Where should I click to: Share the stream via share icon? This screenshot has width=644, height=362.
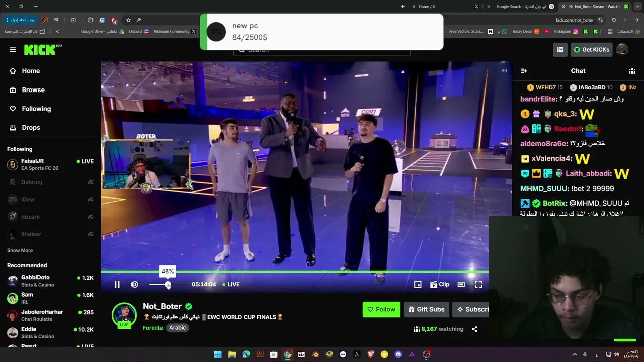pos(474,329)
